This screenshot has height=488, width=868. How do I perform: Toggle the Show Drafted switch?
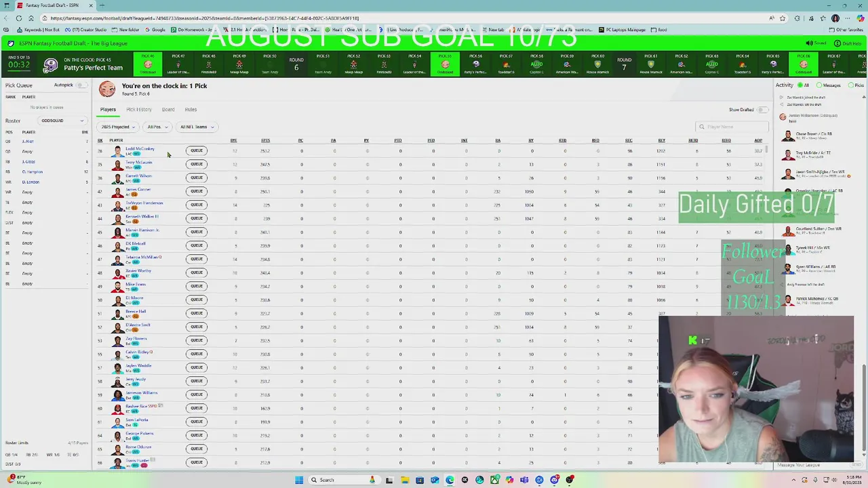764,110
